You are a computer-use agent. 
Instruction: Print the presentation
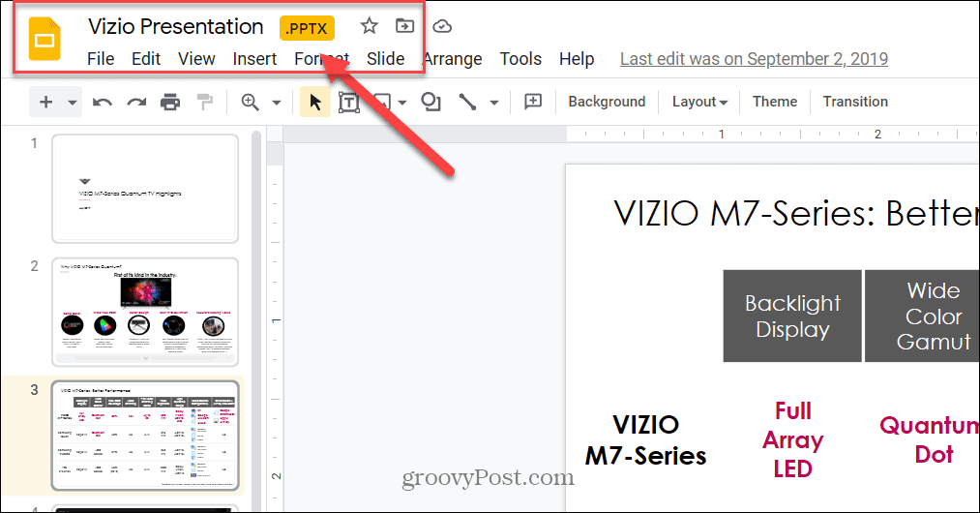click(x=170, y=102)
